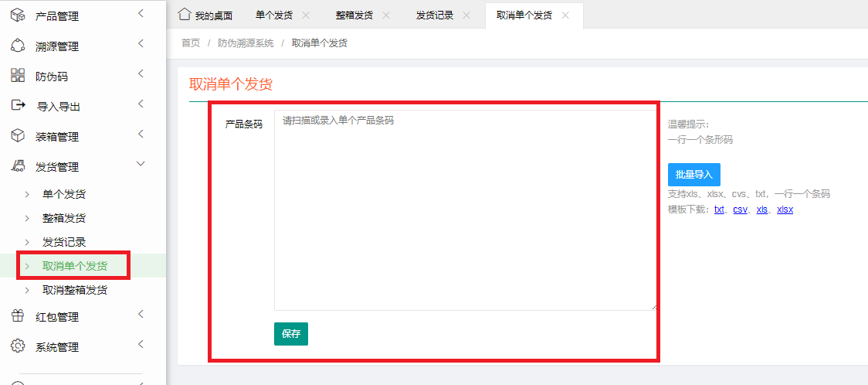Download the xlsx template link
The height and width of the screenshot is (385, 868).
click(785, 210)
